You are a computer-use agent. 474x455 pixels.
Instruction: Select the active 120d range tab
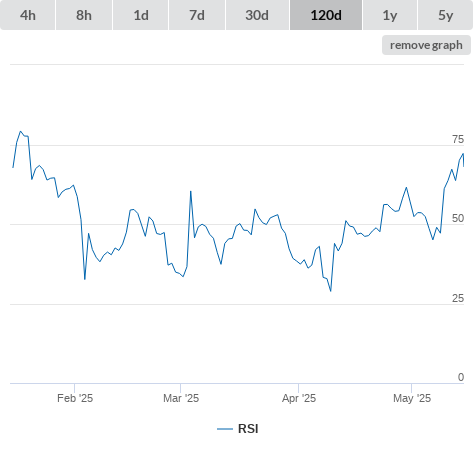(326, 15)
